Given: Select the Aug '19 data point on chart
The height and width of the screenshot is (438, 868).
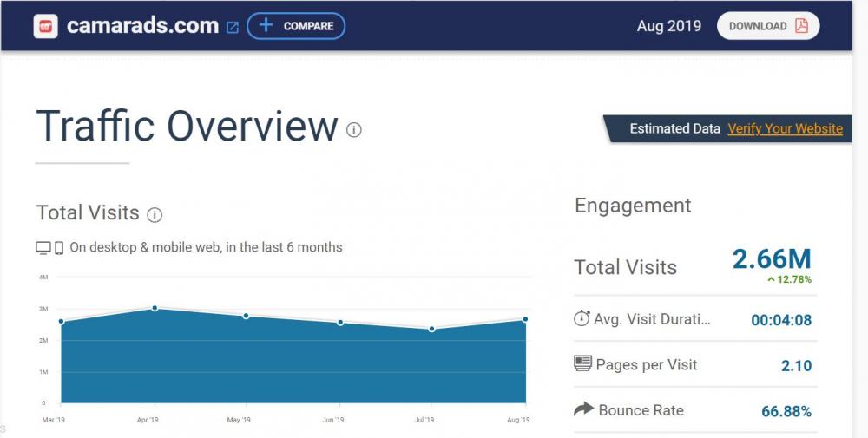Looking at the screenshot, I should click(x=525, y=319).
